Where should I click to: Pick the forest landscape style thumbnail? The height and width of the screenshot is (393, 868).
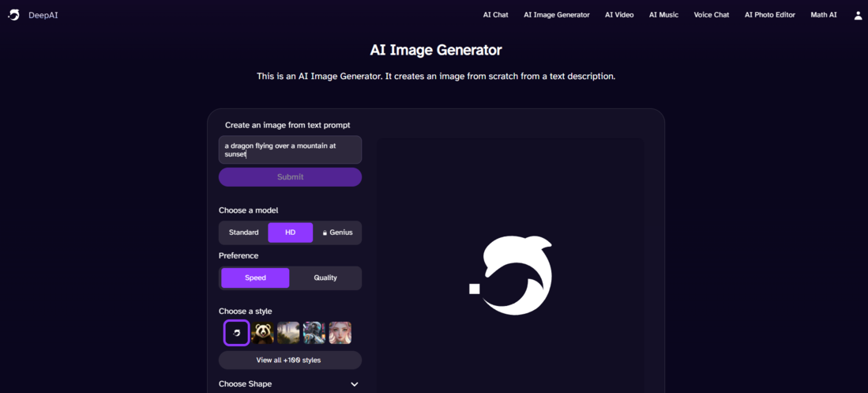(x=288, y=333)
